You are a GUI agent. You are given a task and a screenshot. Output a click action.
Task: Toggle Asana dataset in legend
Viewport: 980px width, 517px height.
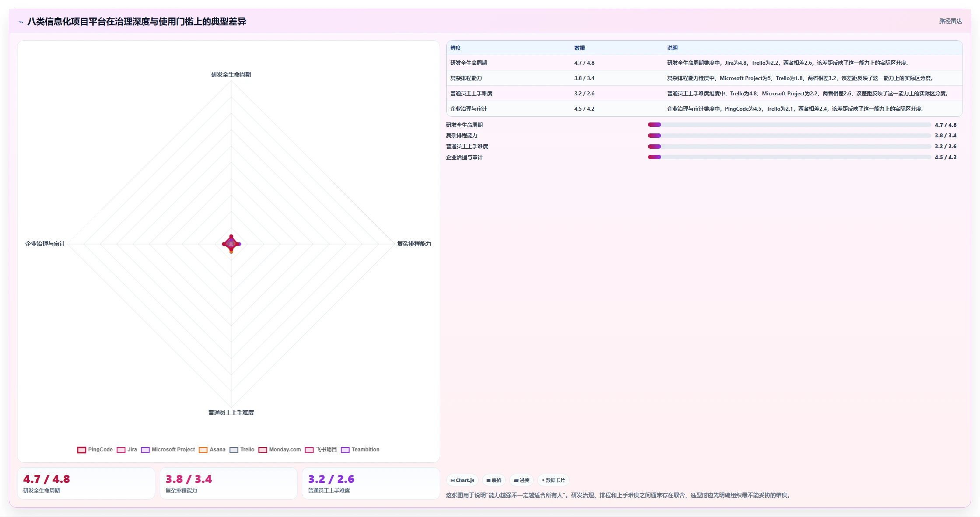point(212,450)
